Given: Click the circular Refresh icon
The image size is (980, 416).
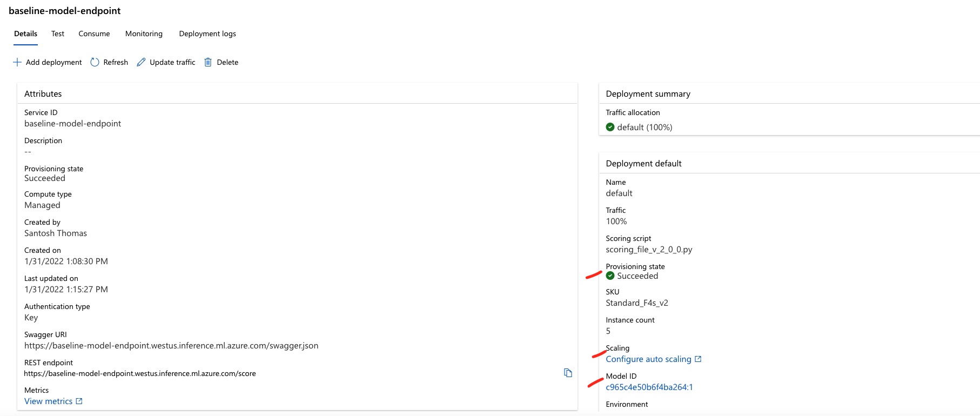Looking at the screenshot, I should (95, 62).
